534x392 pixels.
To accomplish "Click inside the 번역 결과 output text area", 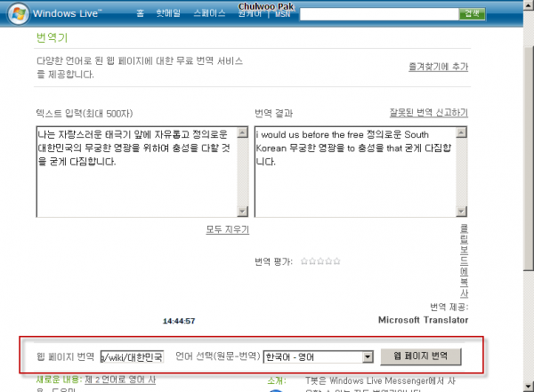I will point(355,172).
